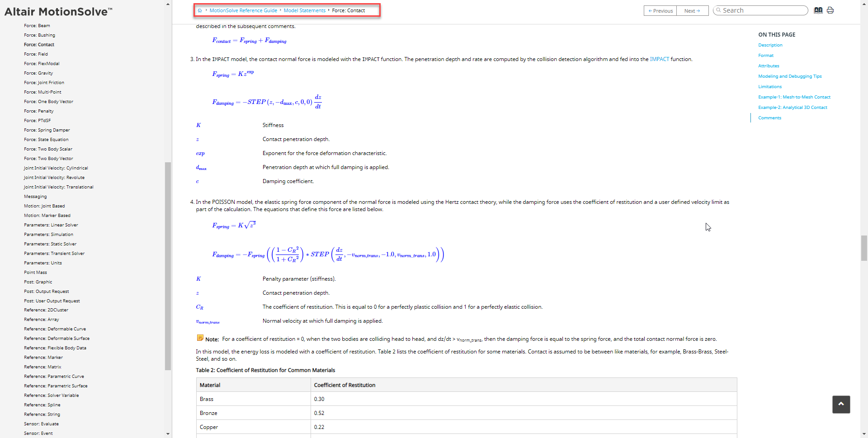Select Force: Contact in sidebar

tap(39, 45)
